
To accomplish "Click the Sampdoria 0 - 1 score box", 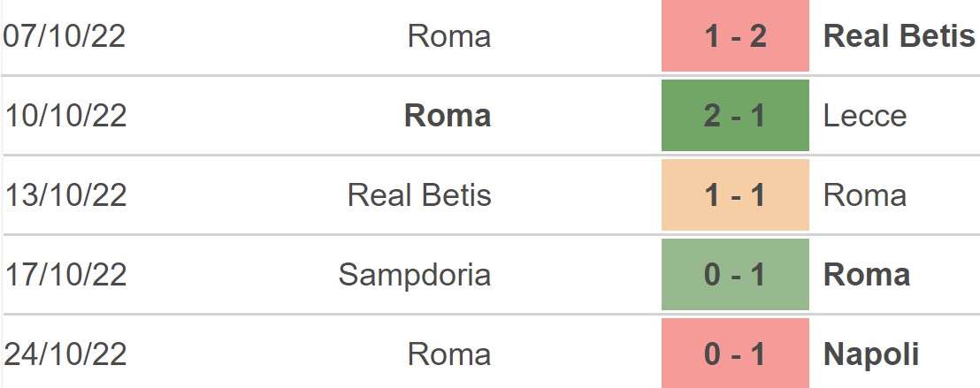I will [735, 274].
